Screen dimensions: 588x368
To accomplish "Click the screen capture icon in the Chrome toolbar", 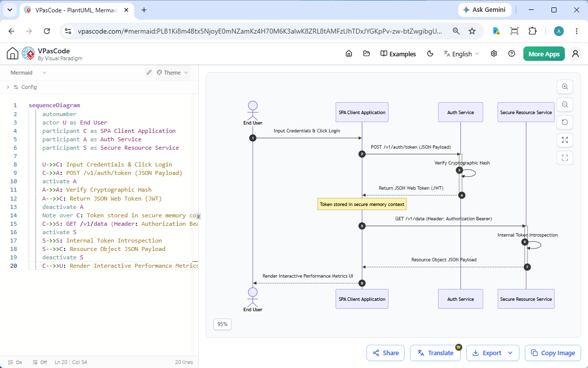I will tap(514, 31).
